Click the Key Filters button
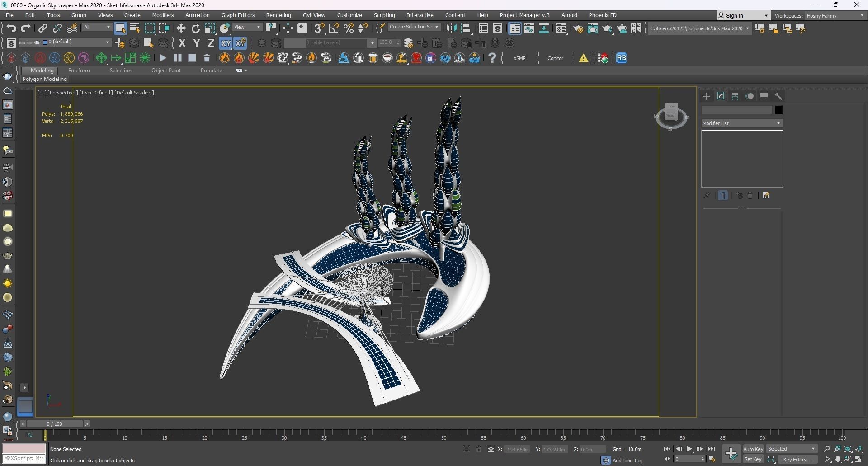This screenshot has width=868, height=470. point(797,459)
